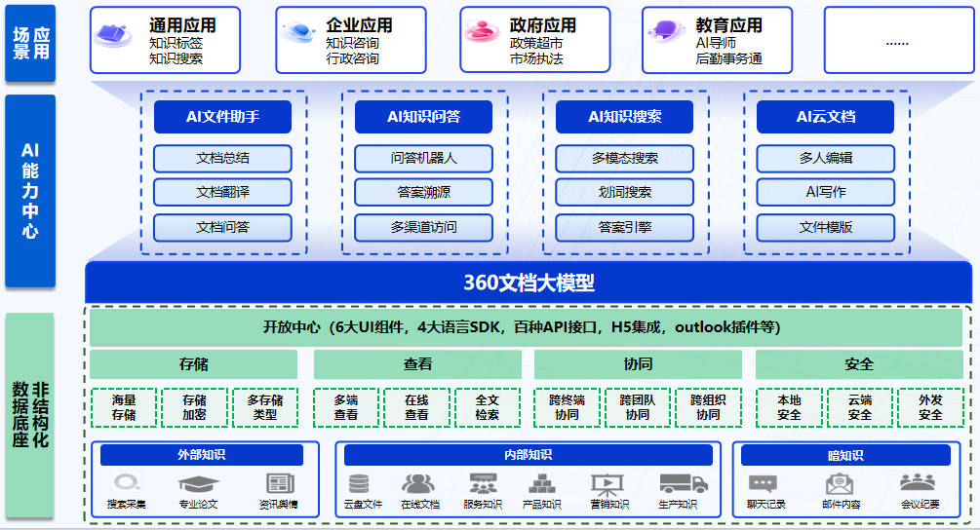Select the 搜索采集 icon

[126, 482]
